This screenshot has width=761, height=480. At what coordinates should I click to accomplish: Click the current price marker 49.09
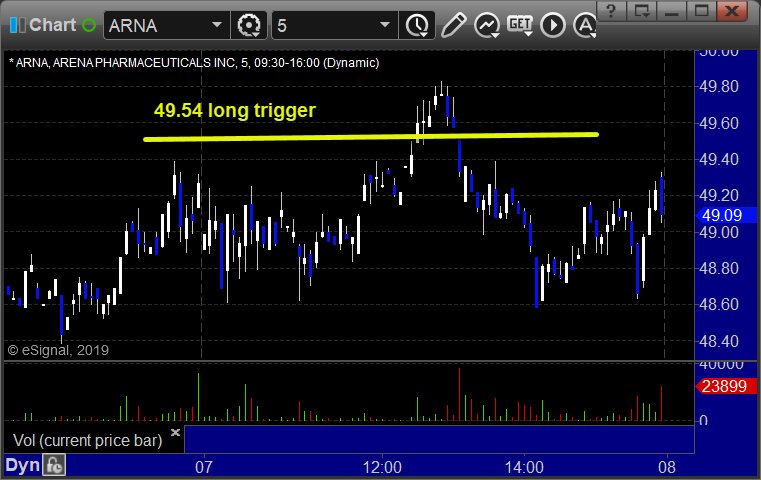tap(727, 215)
